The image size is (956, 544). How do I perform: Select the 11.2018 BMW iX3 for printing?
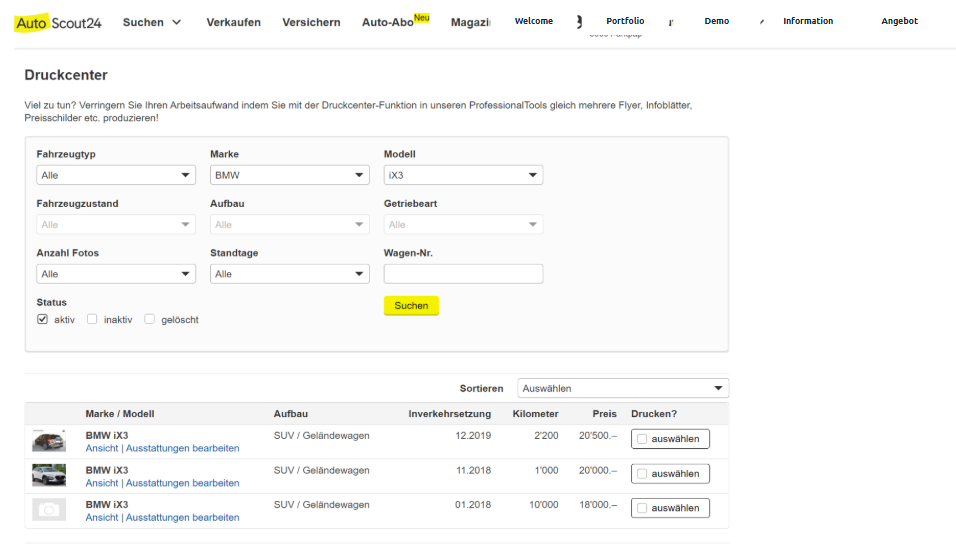click(670, 474)
